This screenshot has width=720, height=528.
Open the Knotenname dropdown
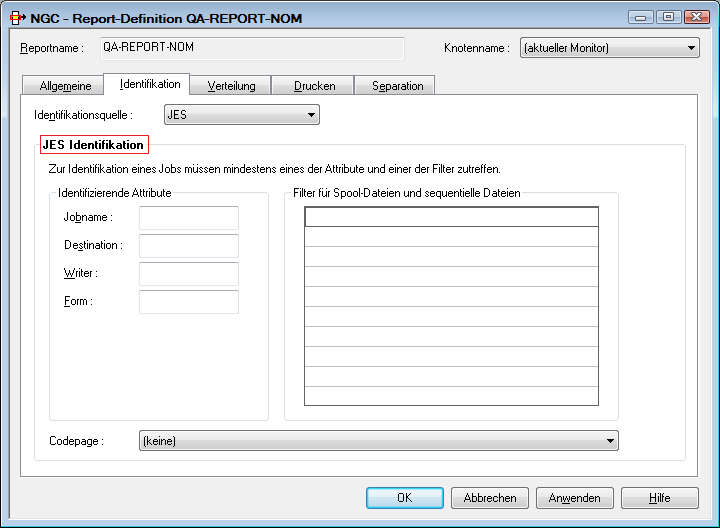pos(609,48)
